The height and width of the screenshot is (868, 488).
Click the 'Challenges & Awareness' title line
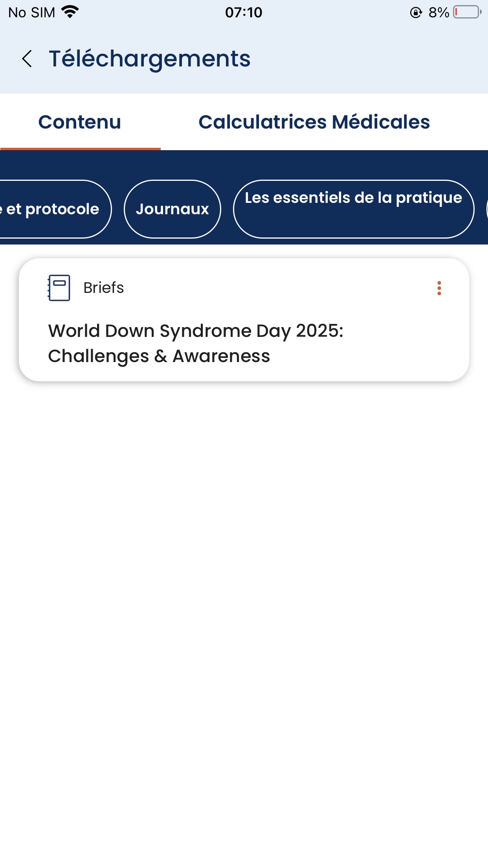click(159, 356)
